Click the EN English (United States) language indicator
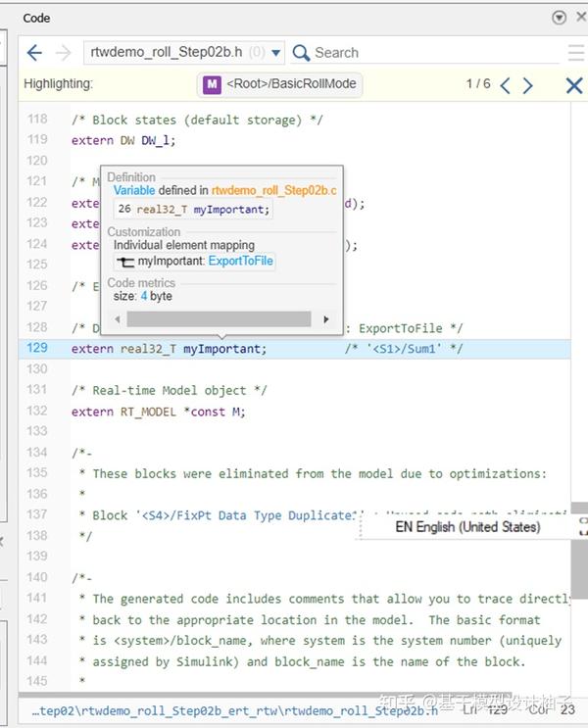The width and height of the screenshot is (588, 728). click(467, 527)
